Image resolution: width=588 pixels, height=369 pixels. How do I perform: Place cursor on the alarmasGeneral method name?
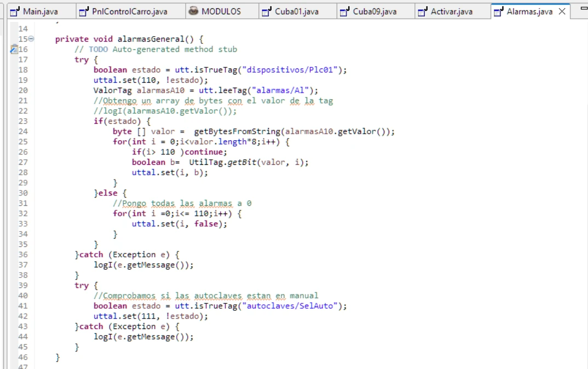[x=164, y=39]
